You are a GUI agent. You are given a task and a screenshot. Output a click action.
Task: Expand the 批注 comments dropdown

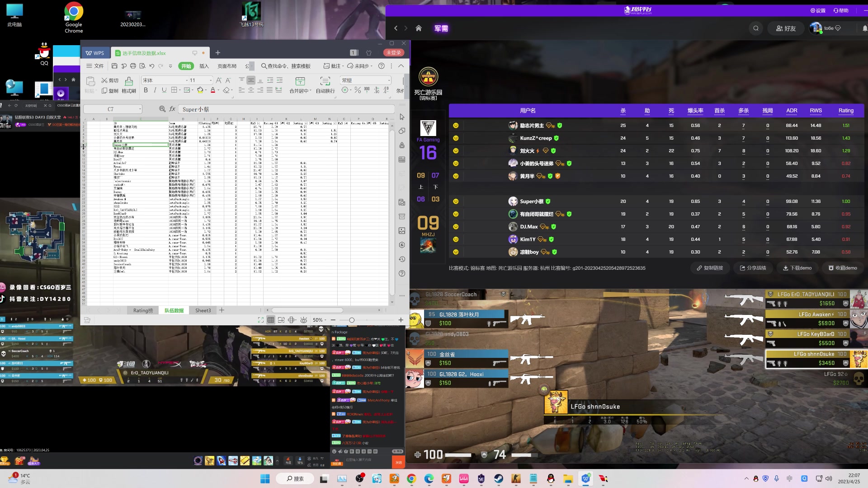coord(343,66)
